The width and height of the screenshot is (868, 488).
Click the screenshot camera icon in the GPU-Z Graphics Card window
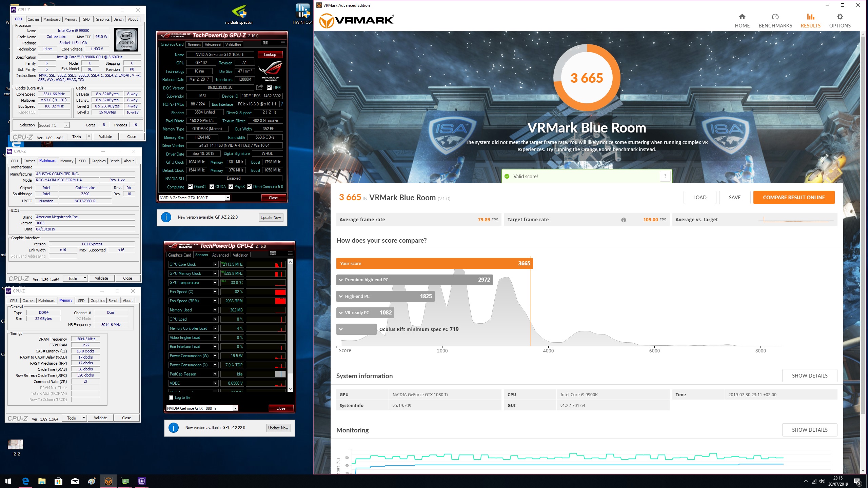265,43
